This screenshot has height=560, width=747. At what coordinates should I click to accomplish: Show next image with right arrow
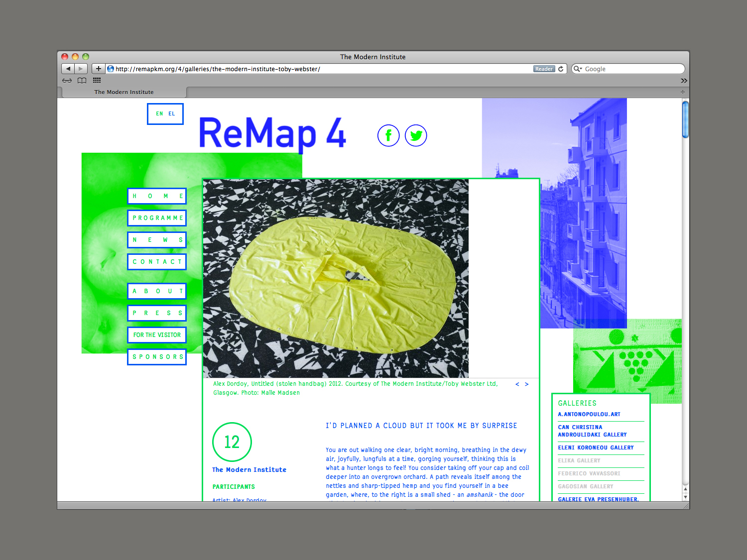(x=526, y=384)
